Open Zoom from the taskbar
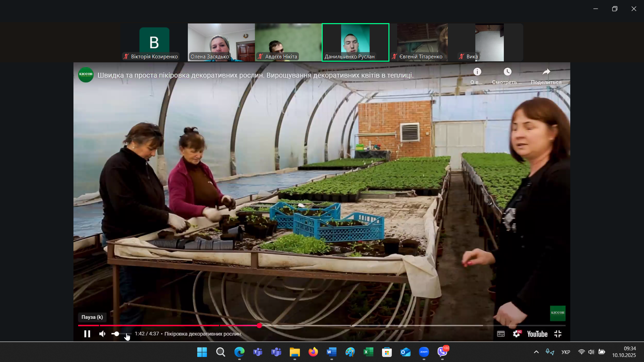 coord(424,352)
